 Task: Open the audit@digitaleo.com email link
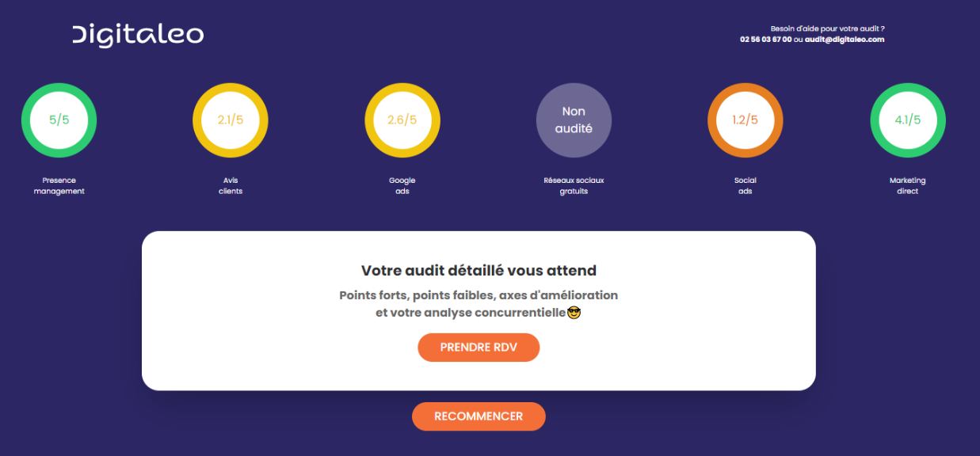845,39
